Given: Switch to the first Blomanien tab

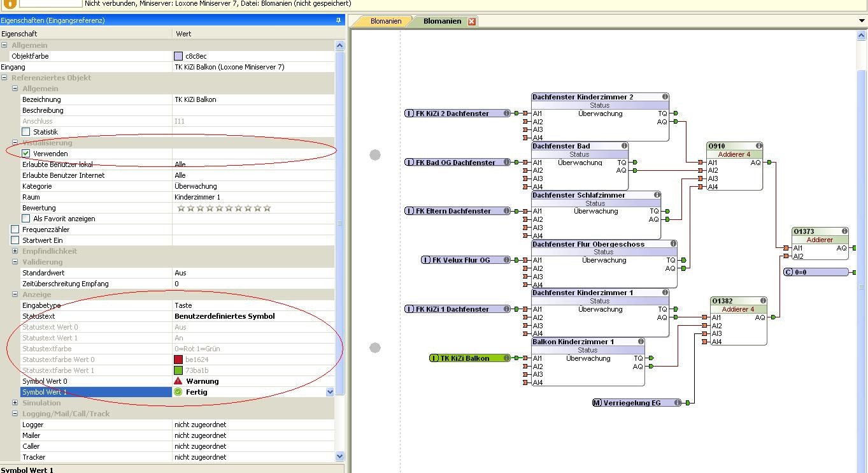Looking at the screenshot, I should click(385, 21).
